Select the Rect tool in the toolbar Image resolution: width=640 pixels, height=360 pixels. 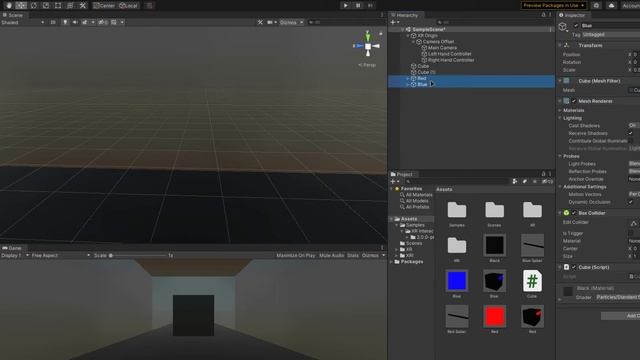58,5
